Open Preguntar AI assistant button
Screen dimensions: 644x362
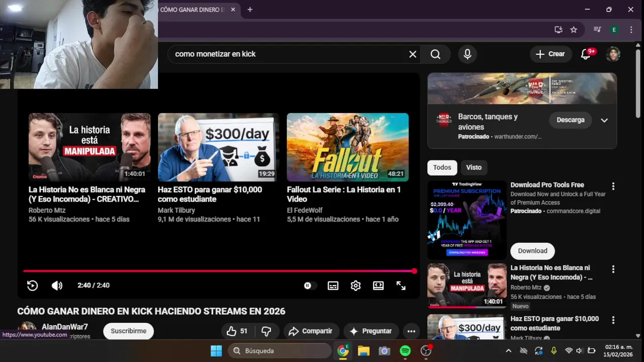click(x=371, y=331)
